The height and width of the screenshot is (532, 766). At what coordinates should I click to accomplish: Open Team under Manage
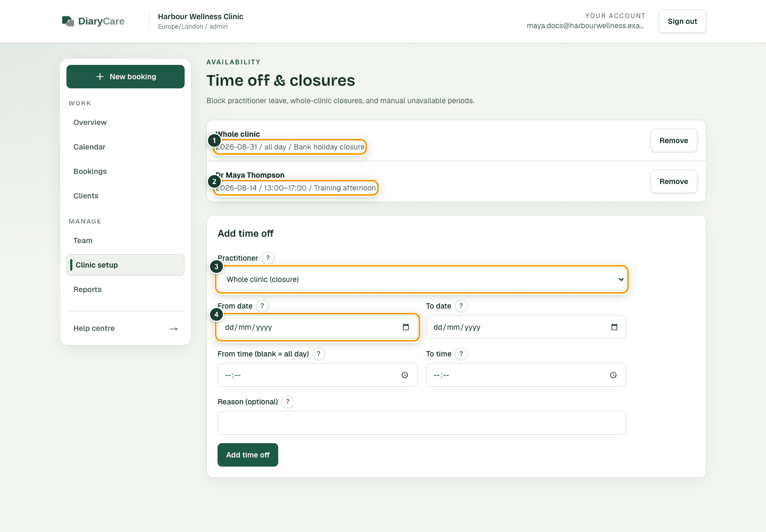pos(126,240)
